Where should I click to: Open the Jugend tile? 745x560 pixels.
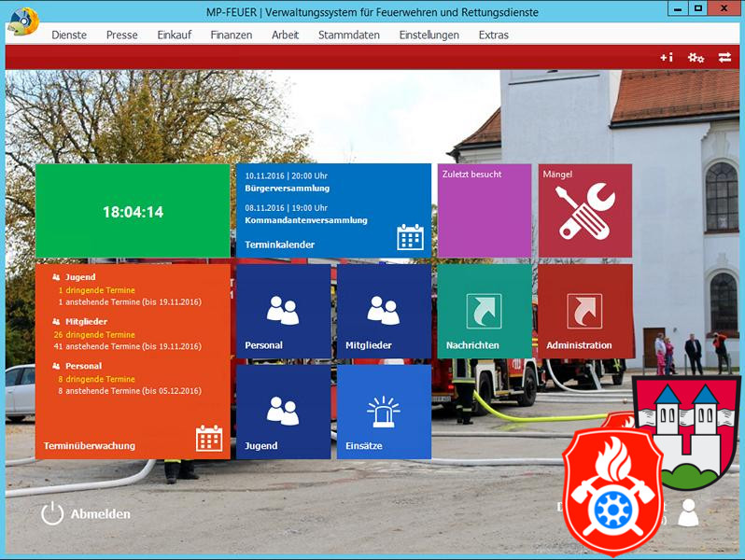283,412
